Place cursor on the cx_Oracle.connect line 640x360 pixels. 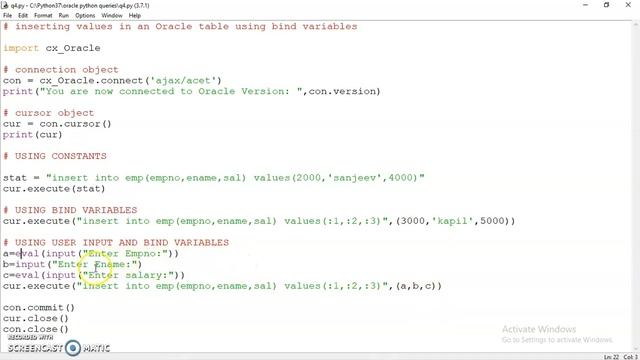112,80
